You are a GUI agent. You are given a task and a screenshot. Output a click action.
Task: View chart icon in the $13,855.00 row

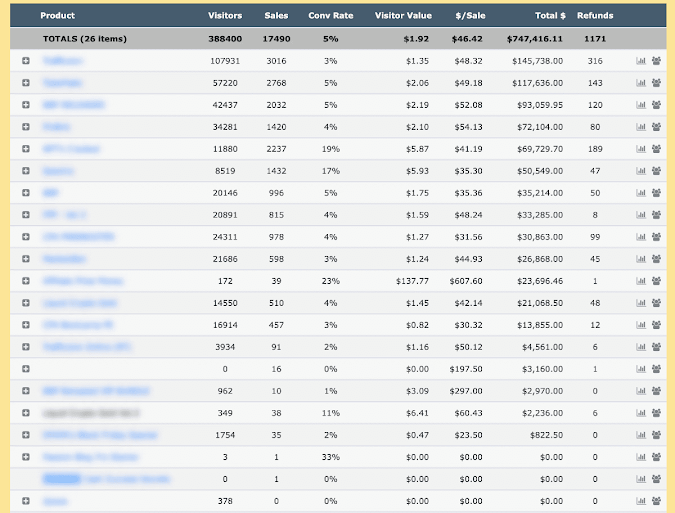coord(641,325)
